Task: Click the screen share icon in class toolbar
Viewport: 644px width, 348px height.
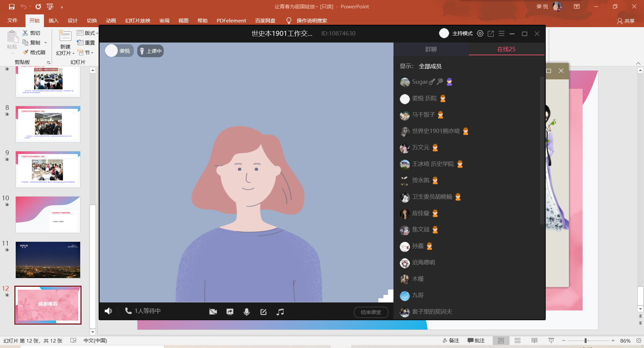Action: (230, 312)
